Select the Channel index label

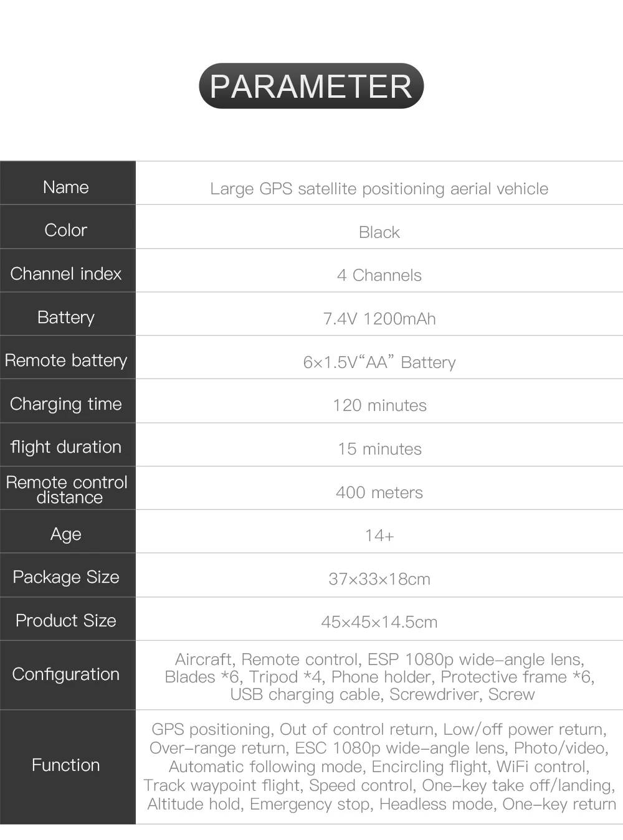(x=66, y=274)
